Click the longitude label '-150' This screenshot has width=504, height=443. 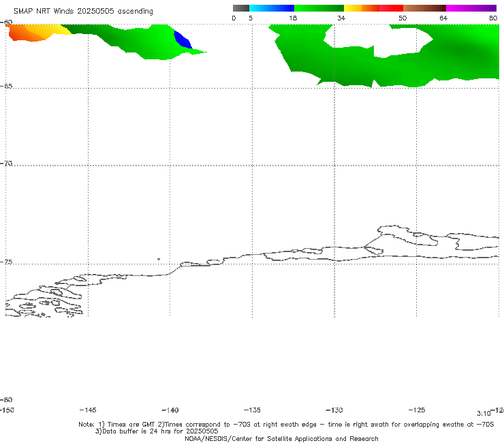click(7, 410)
